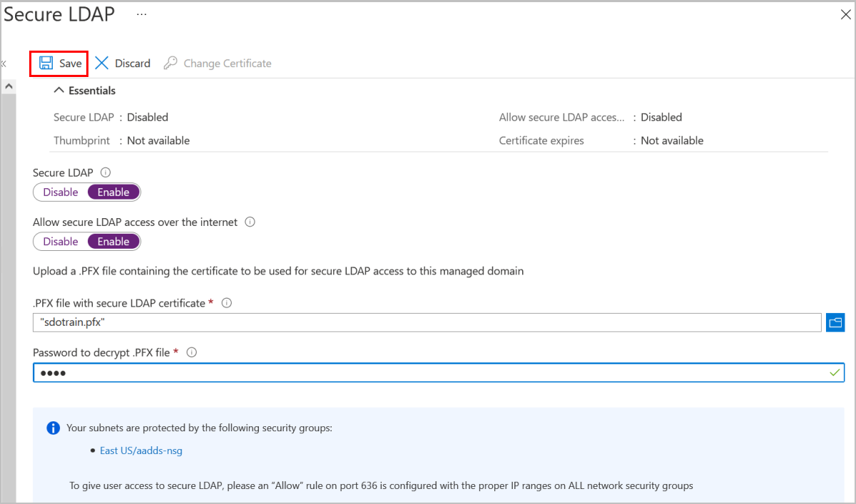Show info tooltip for Secure LDAP
This screenshot has width=856, height=504.
tap(106, 173)
